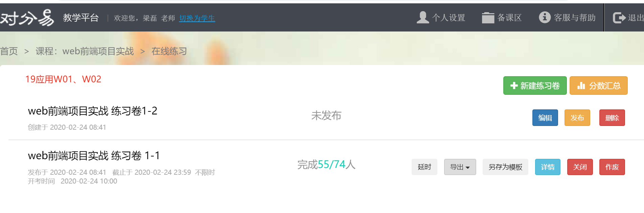
Task: Click 编辑 for 练习卷1-2
Action: [x=545, y=118]
